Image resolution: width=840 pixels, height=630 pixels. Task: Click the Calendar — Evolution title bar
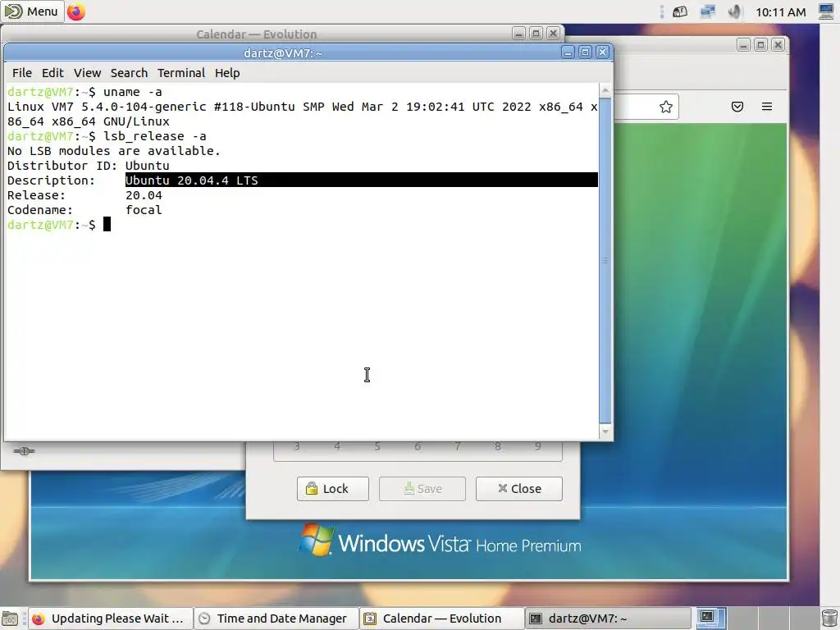[x=257, y=34]
